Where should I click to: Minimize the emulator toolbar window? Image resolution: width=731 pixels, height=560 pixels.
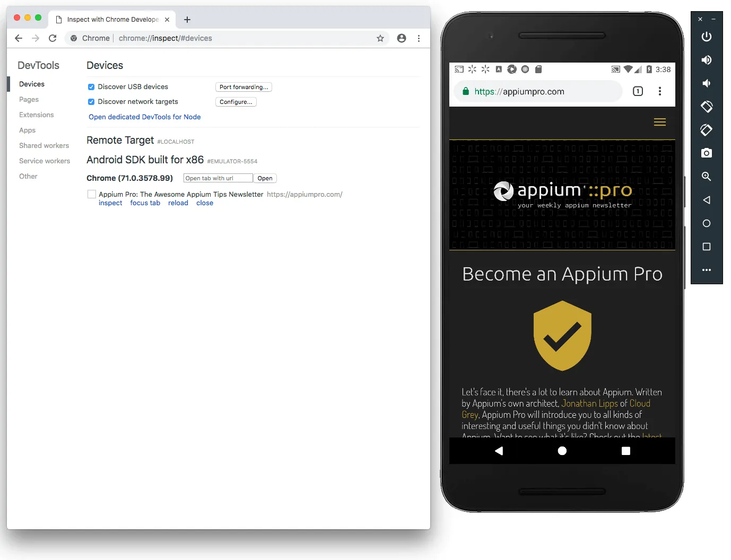tap(713, 19)
